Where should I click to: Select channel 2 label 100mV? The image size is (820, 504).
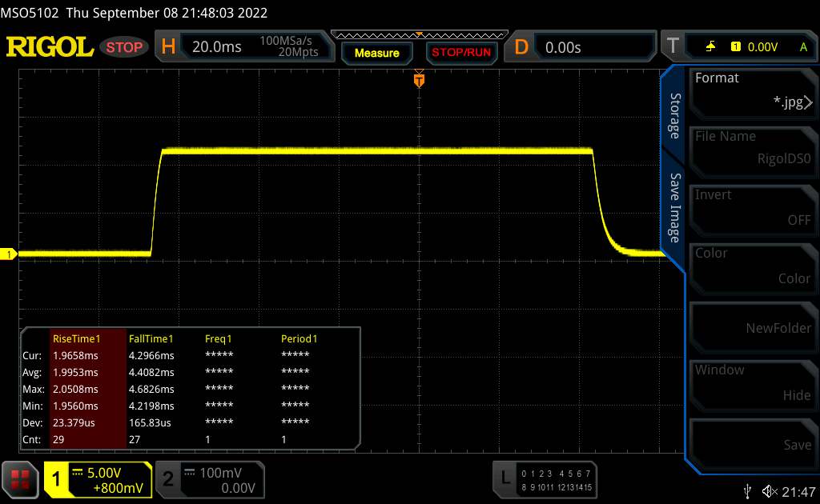[x=220, y=473]
